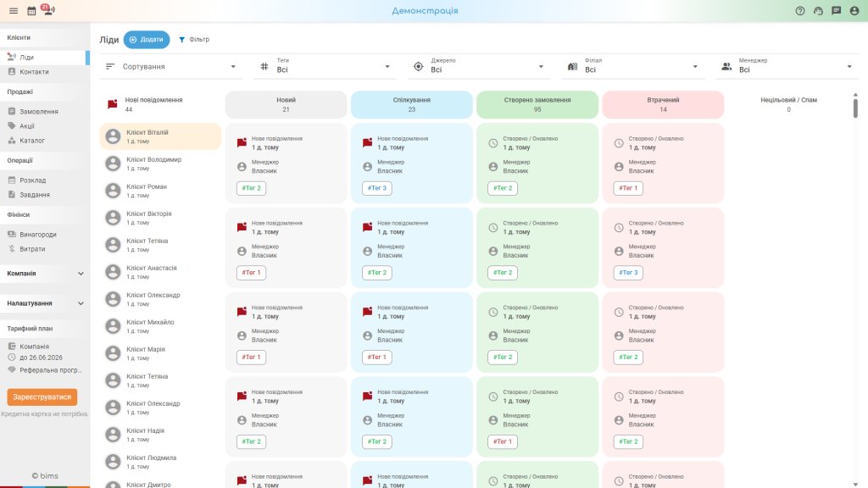This screenshot has height=488, width=868.
Task: Open the calendar icon in top bar
Action: 31,10
